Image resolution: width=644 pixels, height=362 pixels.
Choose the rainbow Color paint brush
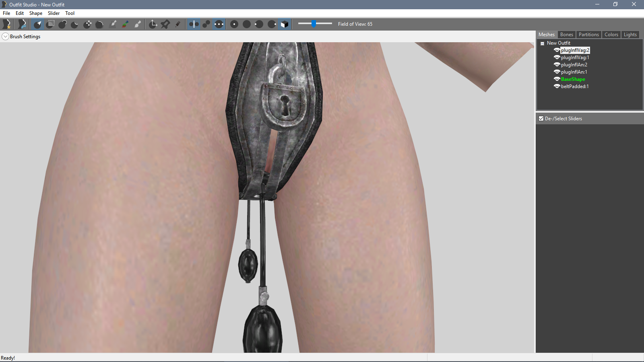tap(126, 24)
